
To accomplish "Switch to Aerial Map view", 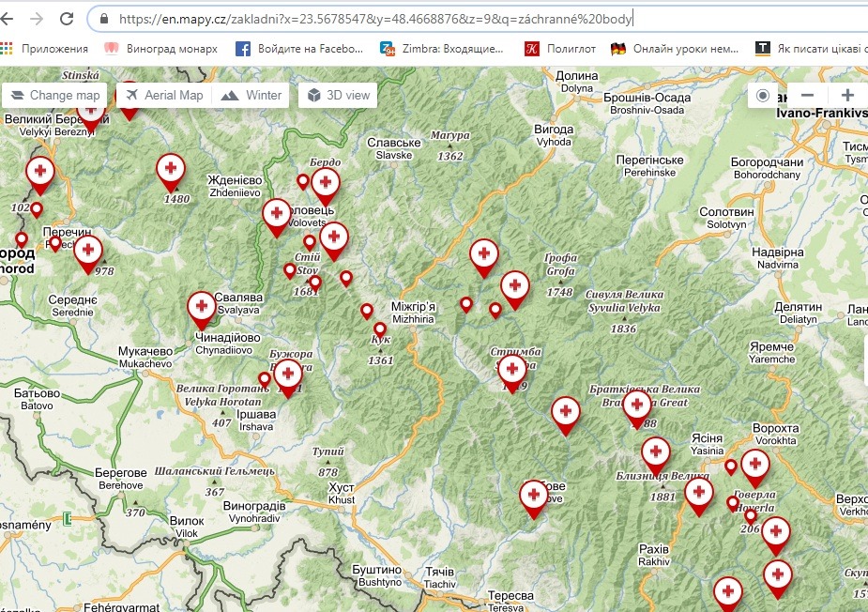I will (163, 95).
